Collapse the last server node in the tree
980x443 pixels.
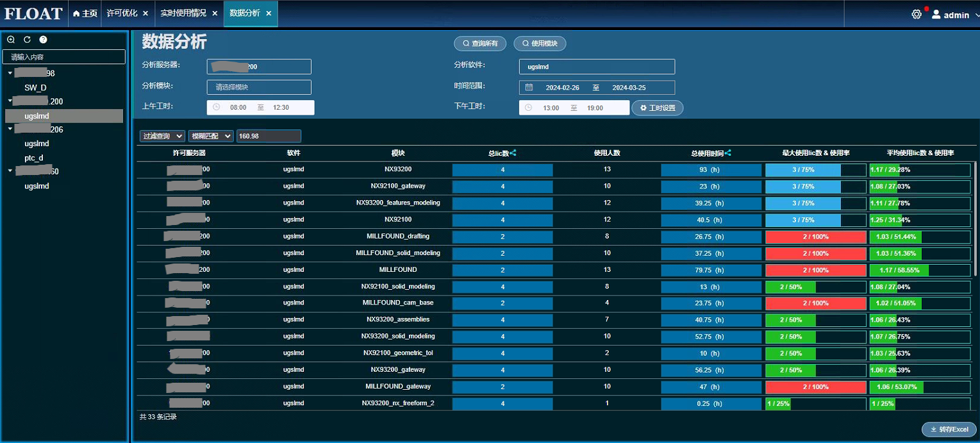coord(10,171)
